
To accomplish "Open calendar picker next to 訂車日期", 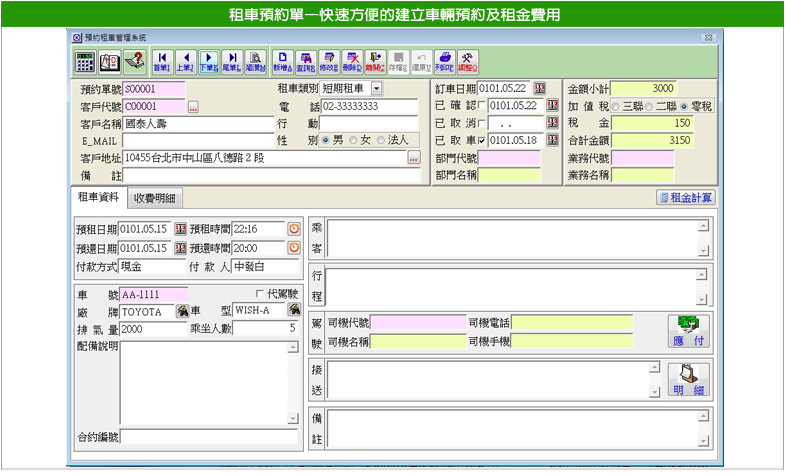I will (540, 90).
